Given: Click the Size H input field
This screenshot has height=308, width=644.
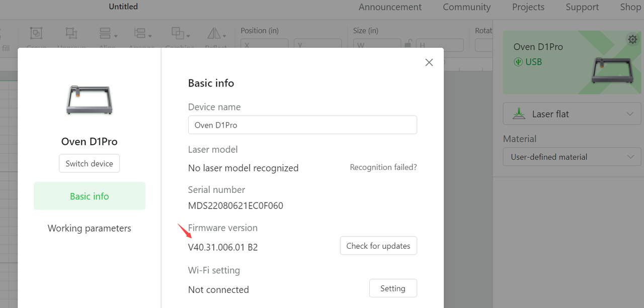Looking at the screenshot, I should (x=440, y=45).
